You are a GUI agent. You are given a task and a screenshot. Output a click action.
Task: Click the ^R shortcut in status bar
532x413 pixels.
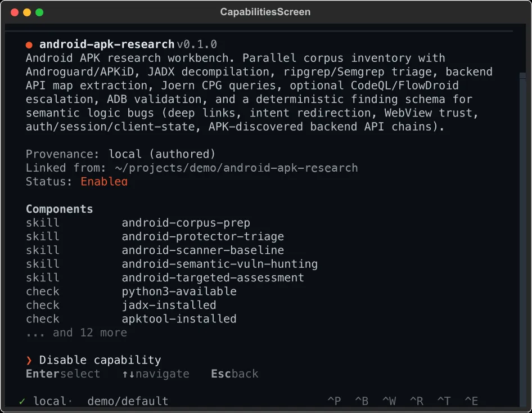(x=417, y=401)
